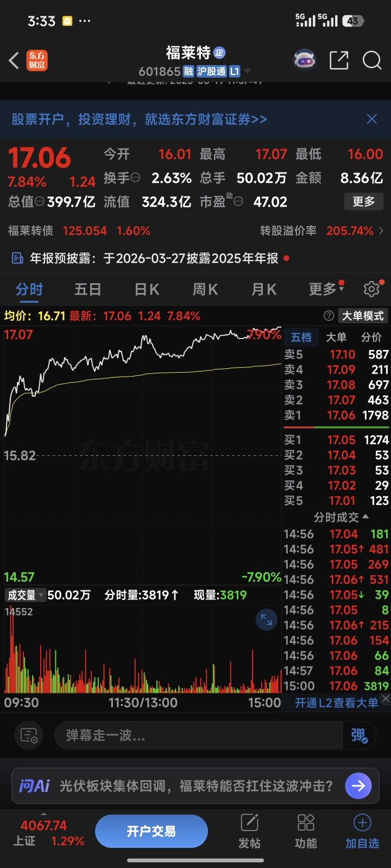
Task: Switch to the 日K tab
Action: [147, 289]
